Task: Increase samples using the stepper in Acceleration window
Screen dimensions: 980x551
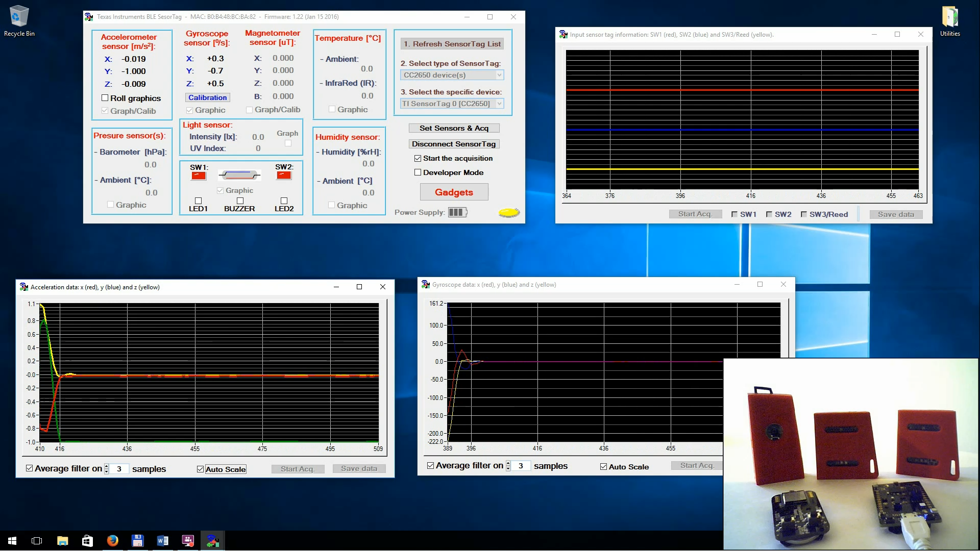Action: (x=106, y=466)
